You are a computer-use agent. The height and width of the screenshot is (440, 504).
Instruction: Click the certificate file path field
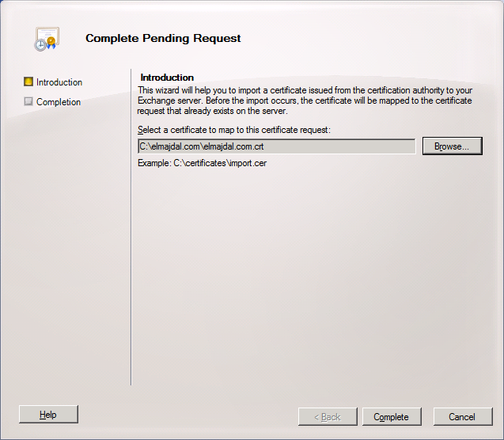point(276,146)
